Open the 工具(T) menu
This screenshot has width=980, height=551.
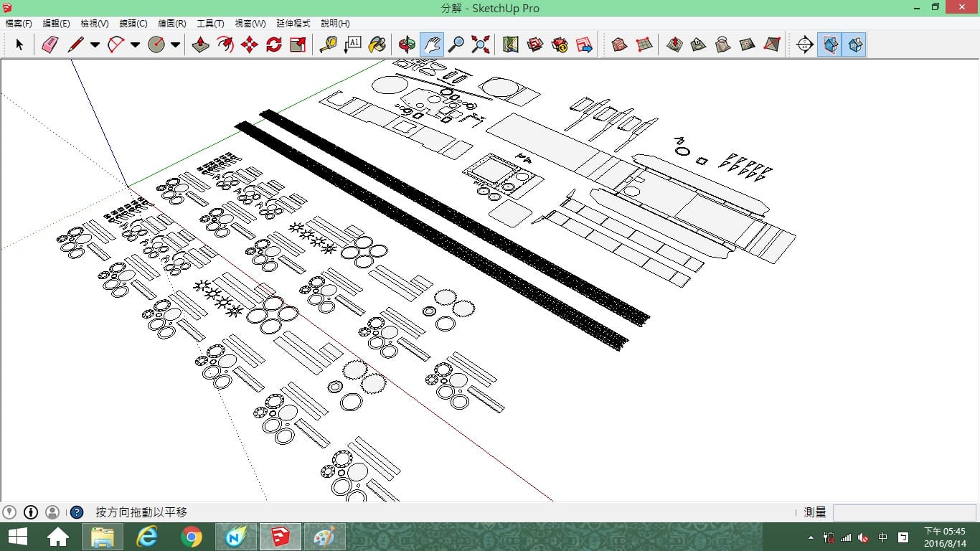pos(210,24)
